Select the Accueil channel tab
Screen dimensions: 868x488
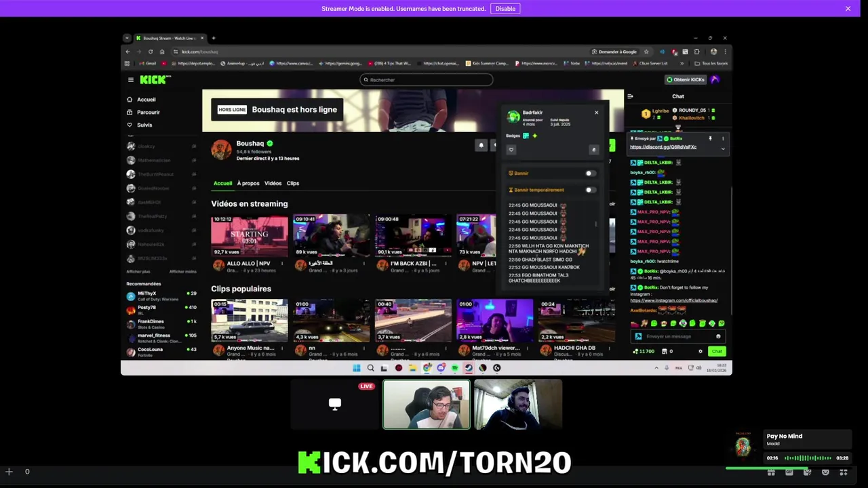tap(222, 184)
